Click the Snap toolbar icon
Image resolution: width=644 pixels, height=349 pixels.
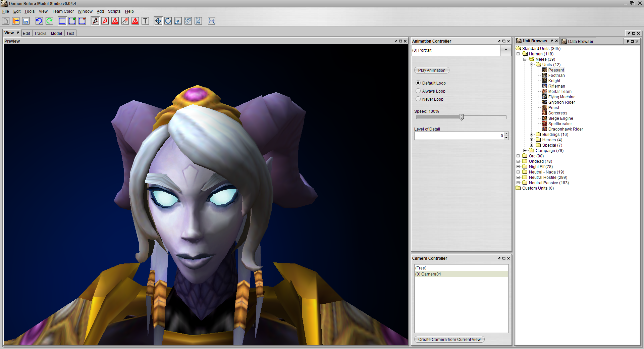point(212,21)
